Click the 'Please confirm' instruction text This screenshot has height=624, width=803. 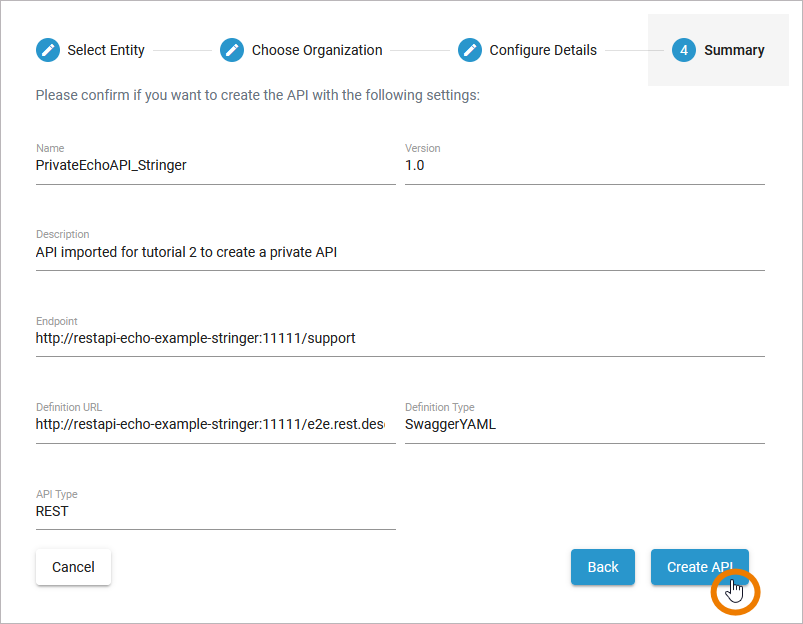coord(258,96)
